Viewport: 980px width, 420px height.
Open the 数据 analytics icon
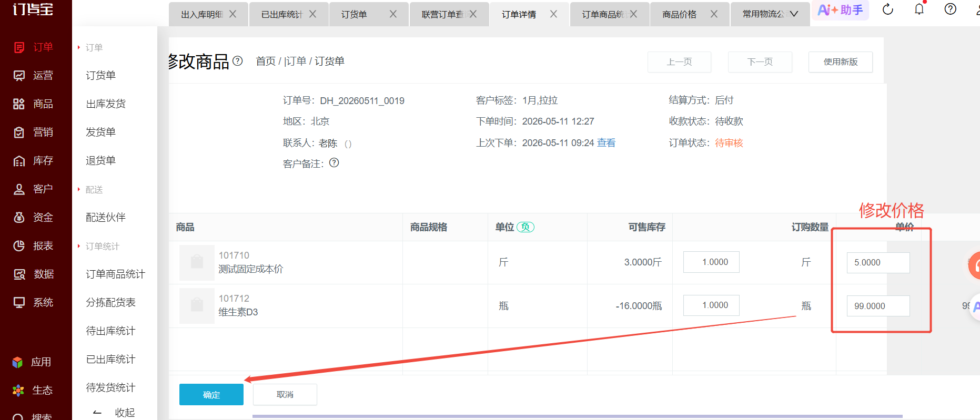pos(19,274)
